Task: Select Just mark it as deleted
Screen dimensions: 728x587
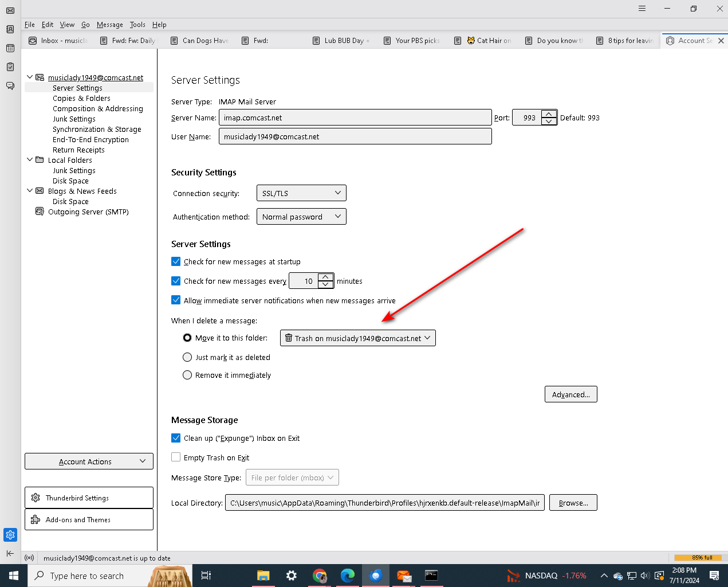Action: (x=187, y=357)
